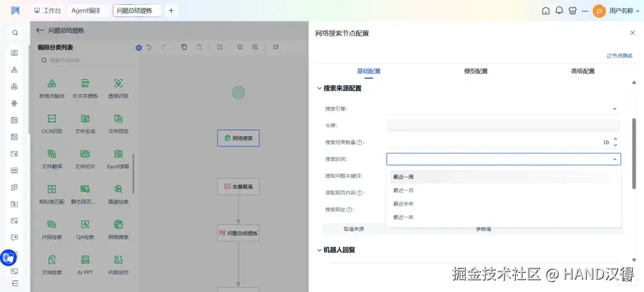Click the config panel vertical scrollbar thumb
The image size is (644, 292).
[x=634, y=153]
